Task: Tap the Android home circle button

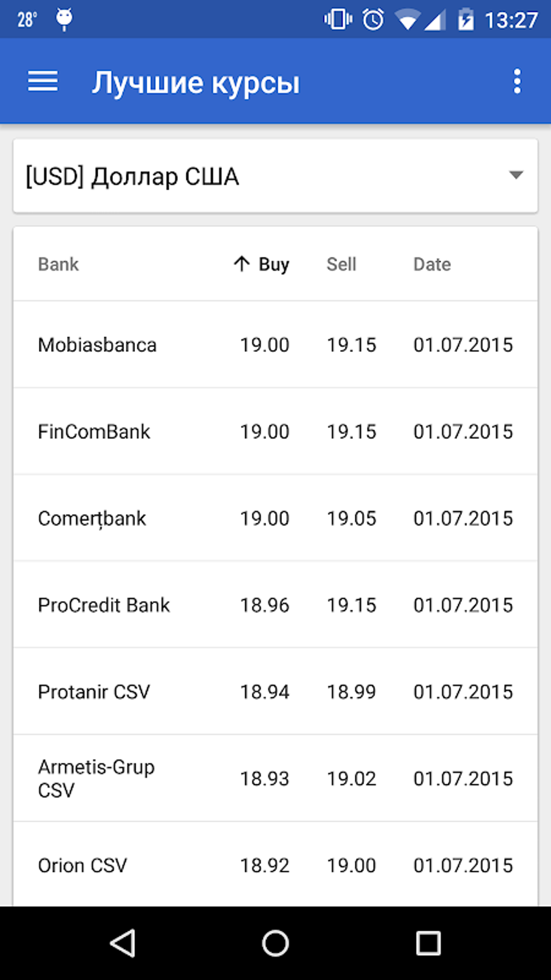Action: 275,943
